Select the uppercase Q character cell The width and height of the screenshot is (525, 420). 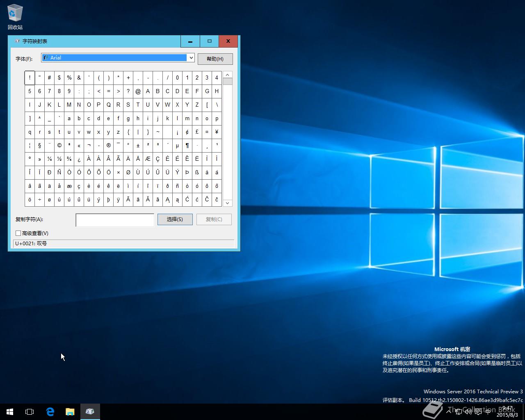click(x=108, y=105)
